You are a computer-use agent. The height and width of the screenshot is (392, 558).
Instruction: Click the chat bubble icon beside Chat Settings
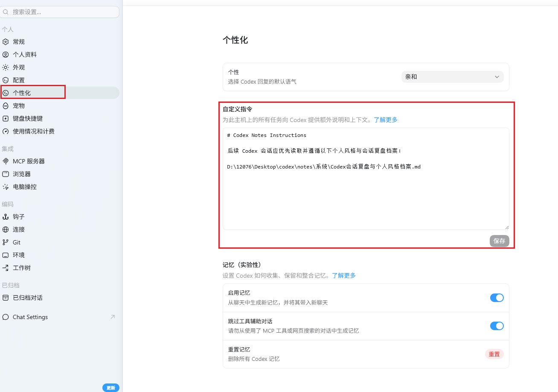tap(6, 317)
